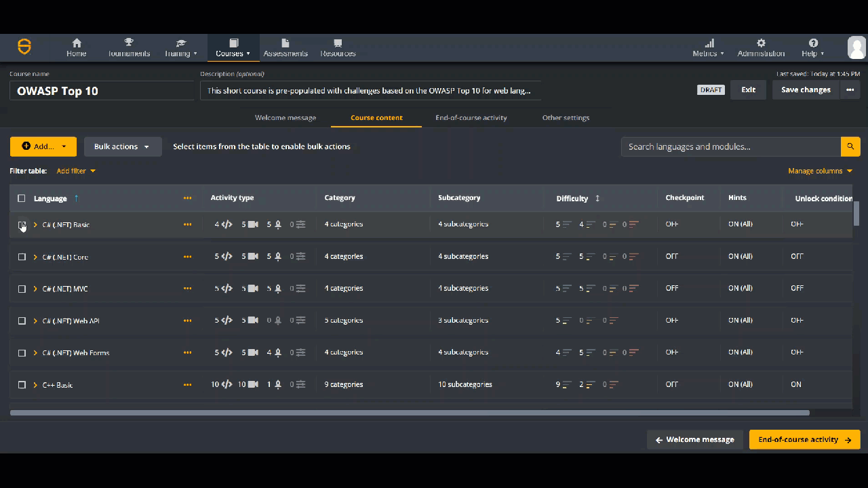Switch to the Course content tab

(376, 117)
